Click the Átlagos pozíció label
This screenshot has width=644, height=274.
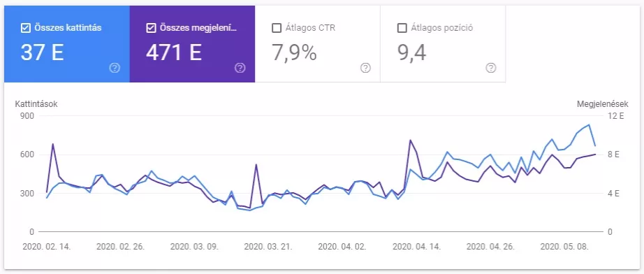(x=442, y=28)
